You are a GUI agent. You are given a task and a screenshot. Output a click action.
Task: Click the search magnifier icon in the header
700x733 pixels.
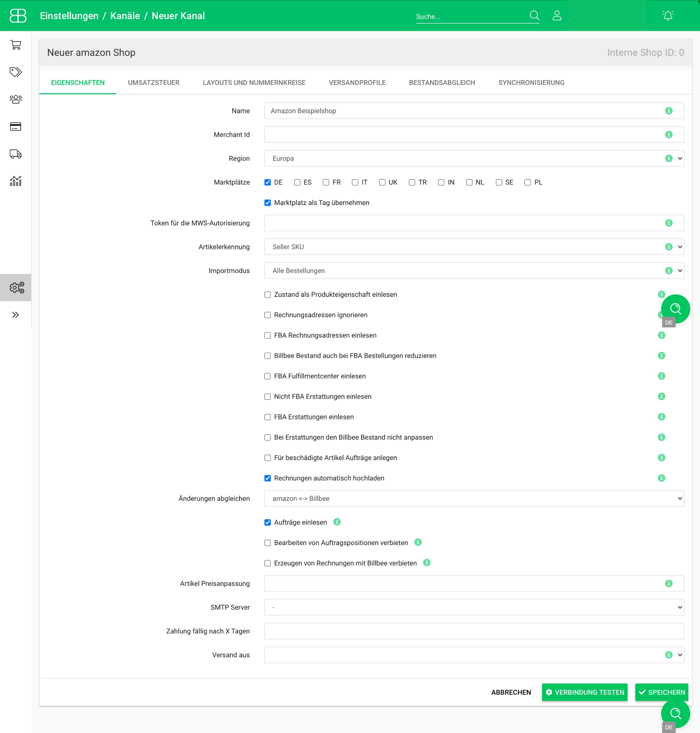tap(534, 16)
